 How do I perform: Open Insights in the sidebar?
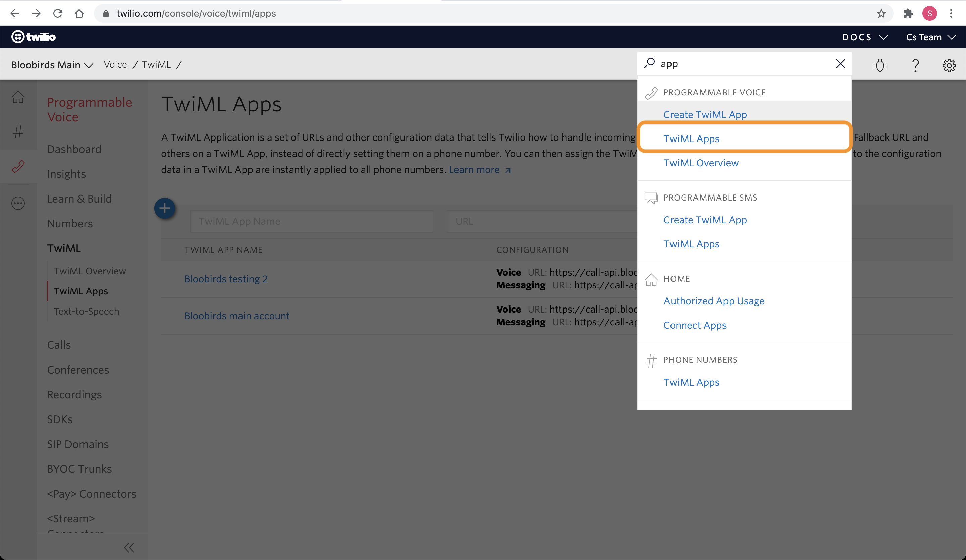pos(66,174)
